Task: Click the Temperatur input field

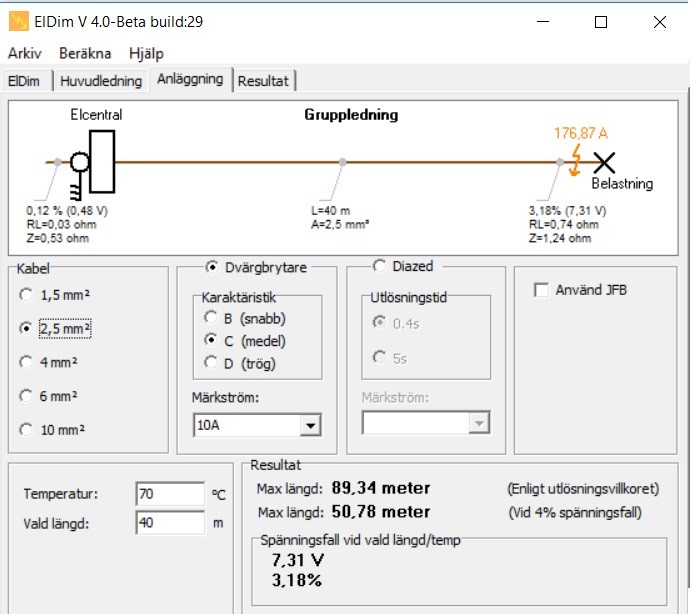Action: pyautogui.click(x=169, y=494)
